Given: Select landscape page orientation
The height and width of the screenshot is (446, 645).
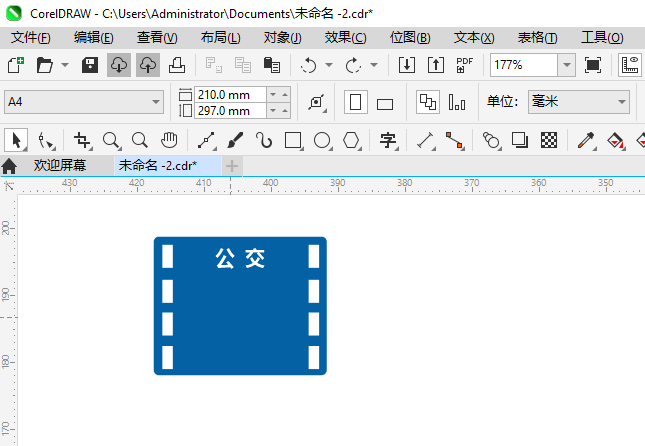Looking at the screenshot, I should tap(385, 104).
